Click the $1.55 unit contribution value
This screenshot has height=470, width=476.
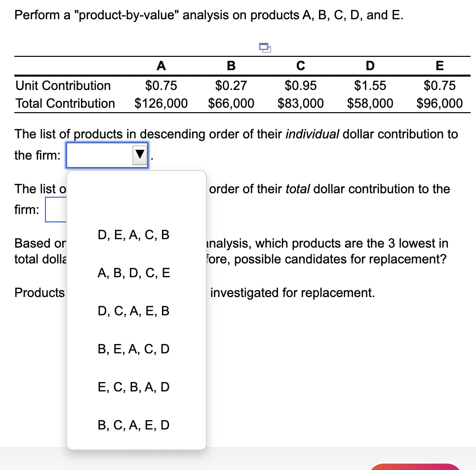[x=370, y=85]
